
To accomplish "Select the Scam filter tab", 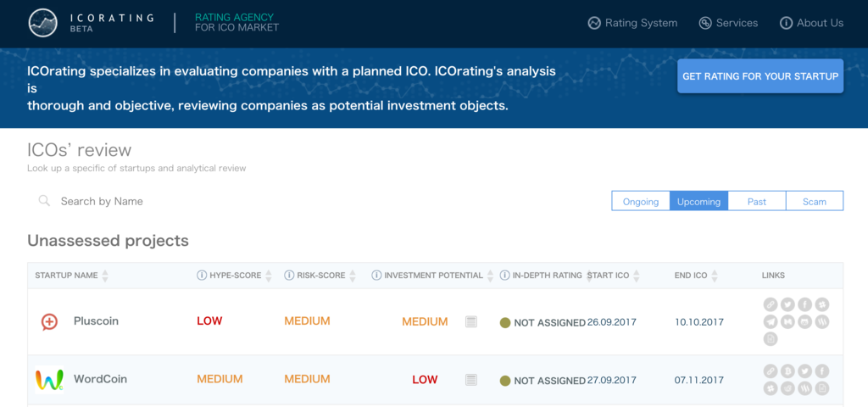I will tap(815, 202).
